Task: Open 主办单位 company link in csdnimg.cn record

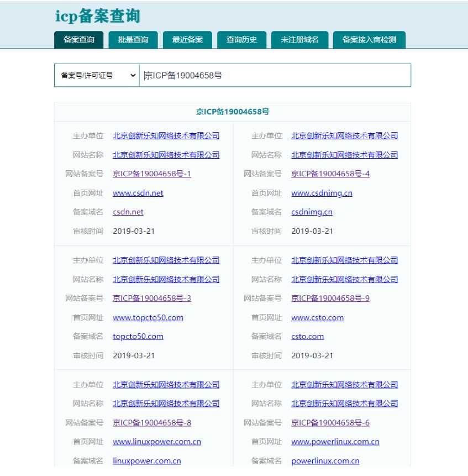Action: [x=345, y=135]
